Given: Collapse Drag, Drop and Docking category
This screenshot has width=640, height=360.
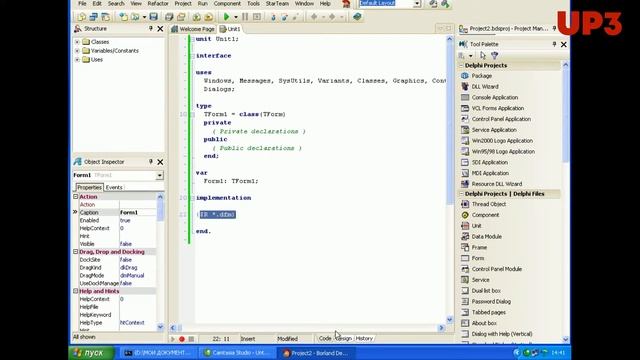Looking at the screenshot, I should click(76, 252).
